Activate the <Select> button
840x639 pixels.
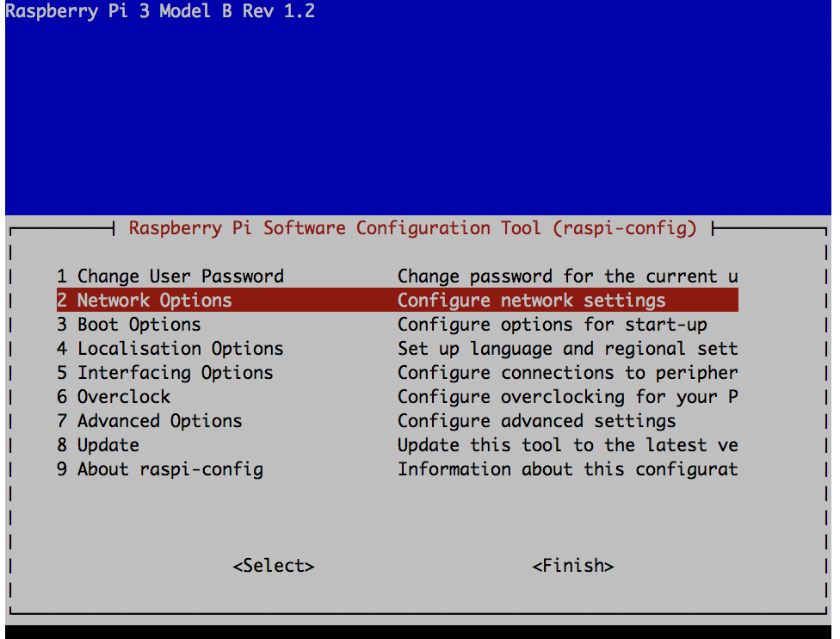point(273,566)
